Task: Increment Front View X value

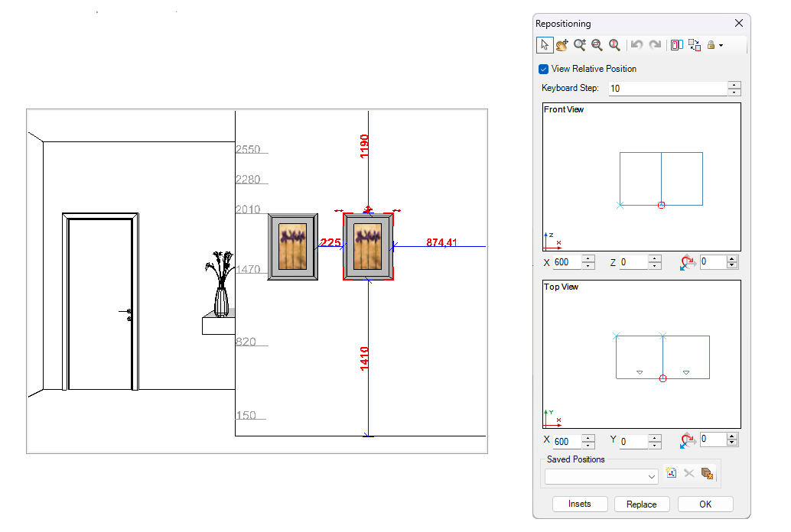Action: click(x=588, y=258)
